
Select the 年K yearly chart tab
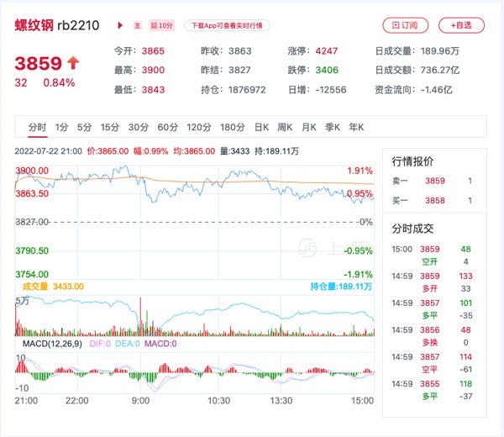pyautogui.click(x=355, y=128)
